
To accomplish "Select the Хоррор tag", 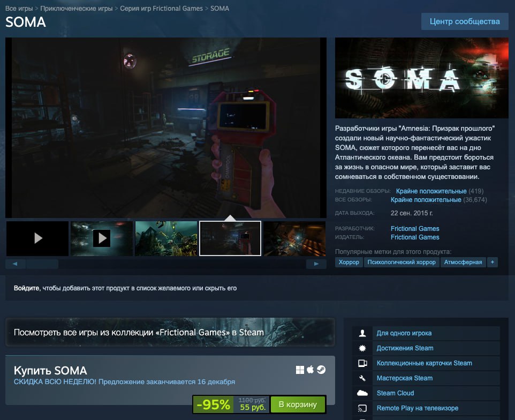I will 349,262.
